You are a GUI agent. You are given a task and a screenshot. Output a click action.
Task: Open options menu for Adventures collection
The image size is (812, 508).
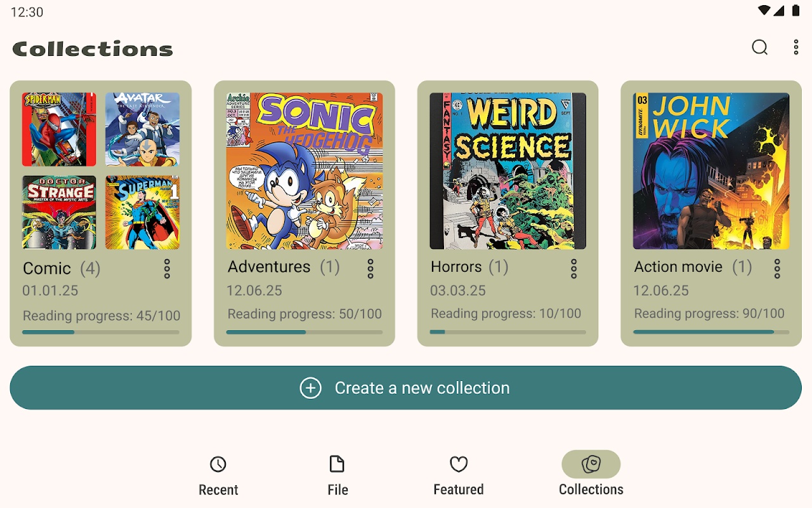(370, 269)
